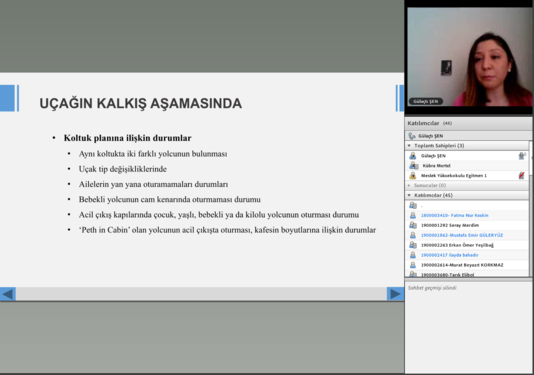
Task: Collapse the Katılımcılar (45) group
Action: (409, 195)
